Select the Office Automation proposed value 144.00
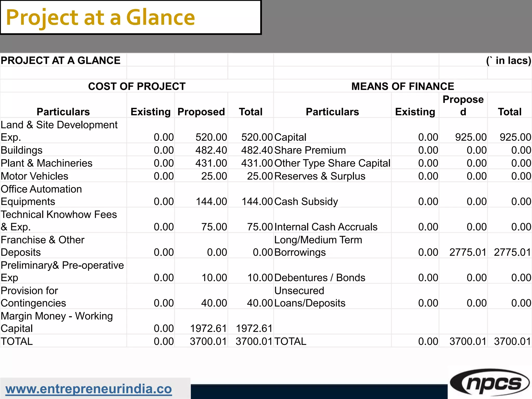 [x=211, y=202]
